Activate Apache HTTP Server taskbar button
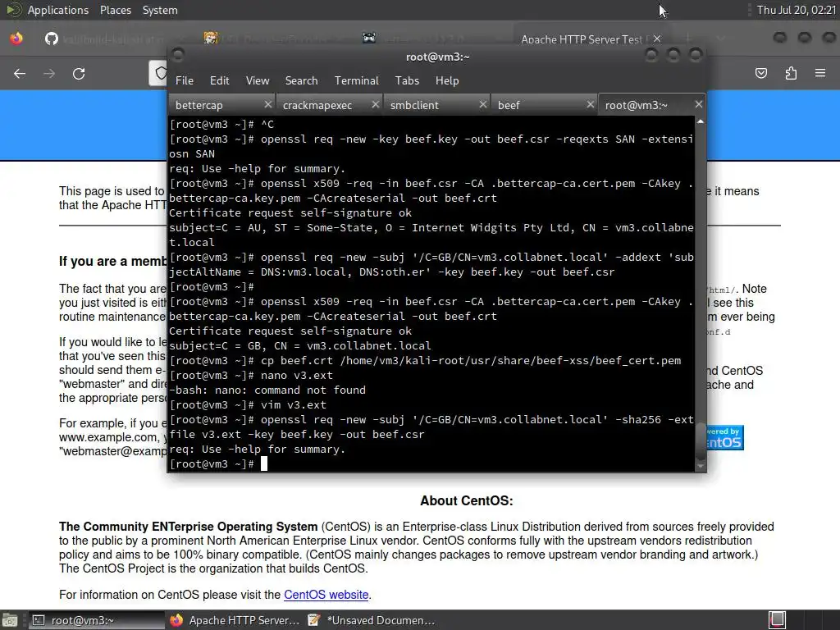 tap(235, 620)
